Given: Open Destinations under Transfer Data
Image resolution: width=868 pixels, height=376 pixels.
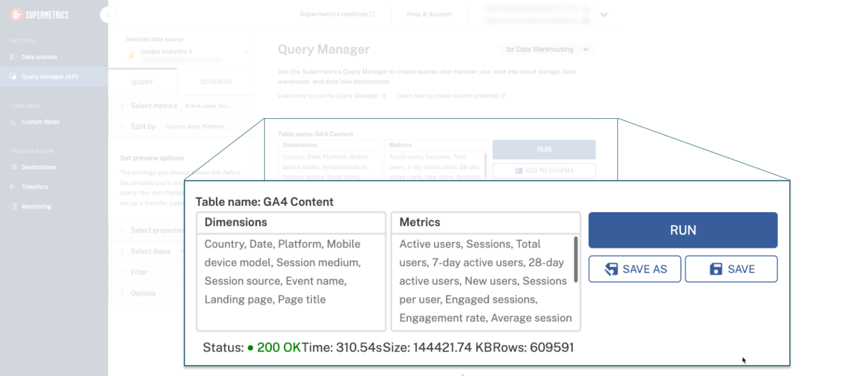Looking at the screenshot, I should pyautogui.click(x=12, y=167).
